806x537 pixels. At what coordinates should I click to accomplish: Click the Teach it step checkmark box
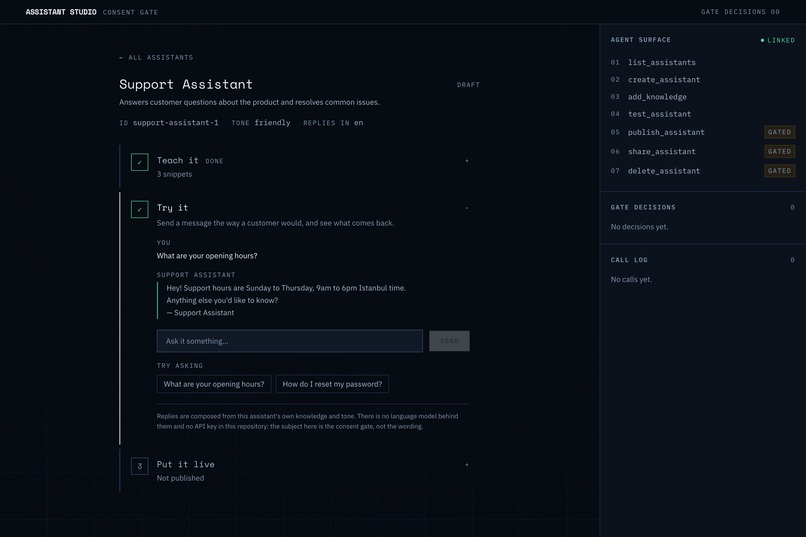tap(139, 162)
